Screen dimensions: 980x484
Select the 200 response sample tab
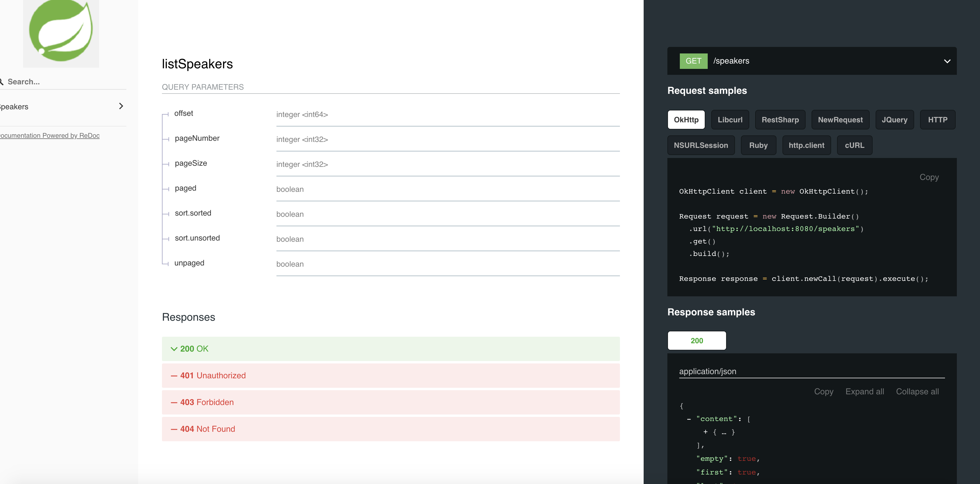[696, 341]
